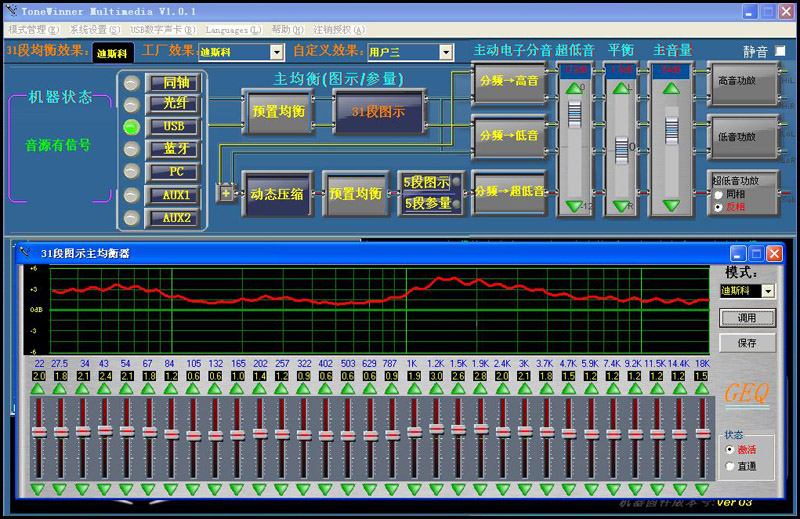Image resolution: width=800 pixels, height=519 pixels.
Task: Select the 蓝牙 Bluetooth input source
Action: click(174, 149)
